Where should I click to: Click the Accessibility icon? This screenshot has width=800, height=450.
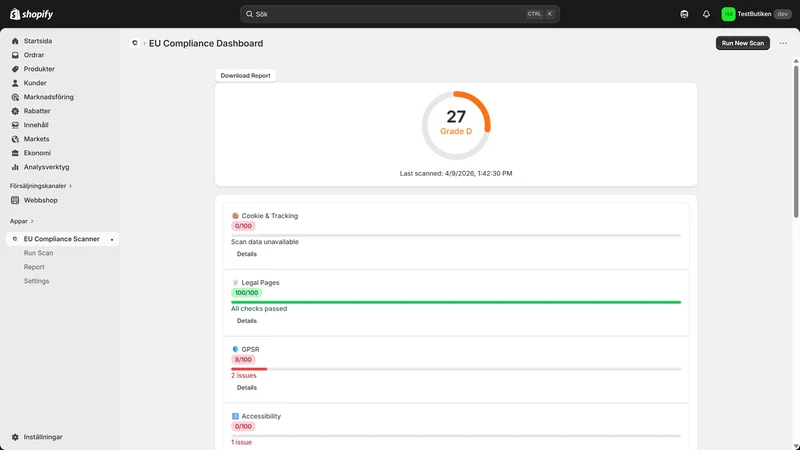click(235, 416)
